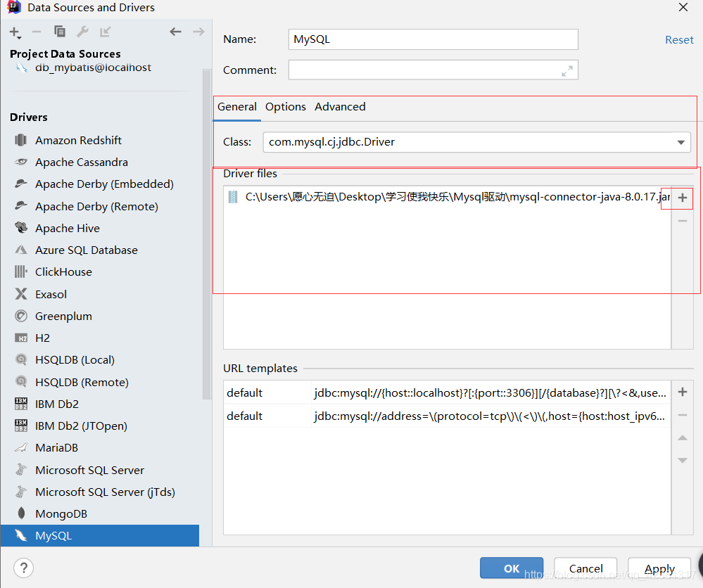Switch to the General tab

236,107
